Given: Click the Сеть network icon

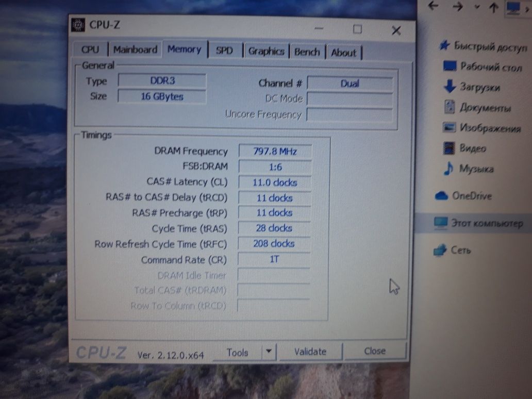Looking at the screenshot, I should pyautogui.click(x=440, y=250).
